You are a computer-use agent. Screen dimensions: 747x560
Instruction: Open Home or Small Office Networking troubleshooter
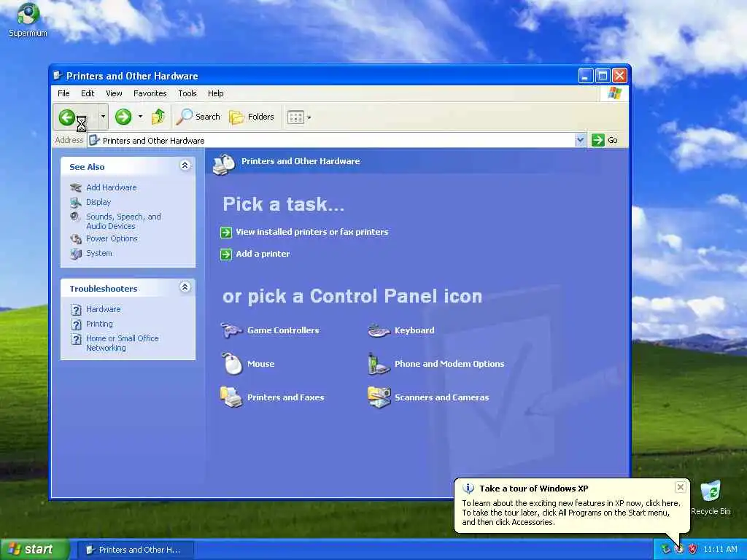123,343
